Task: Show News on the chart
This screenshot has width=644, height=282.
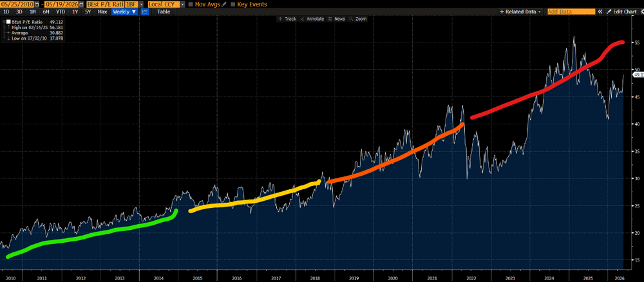Action: tap(336, 19)
